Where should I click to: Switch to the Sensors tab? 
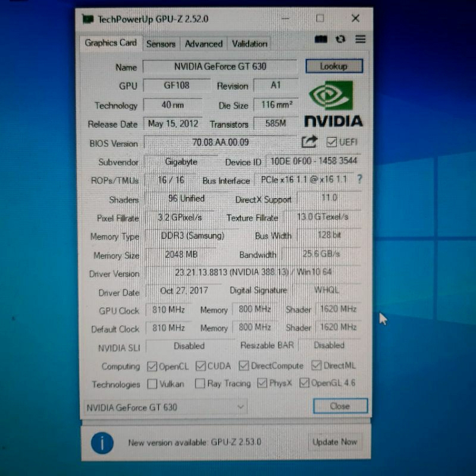(161, 44)
